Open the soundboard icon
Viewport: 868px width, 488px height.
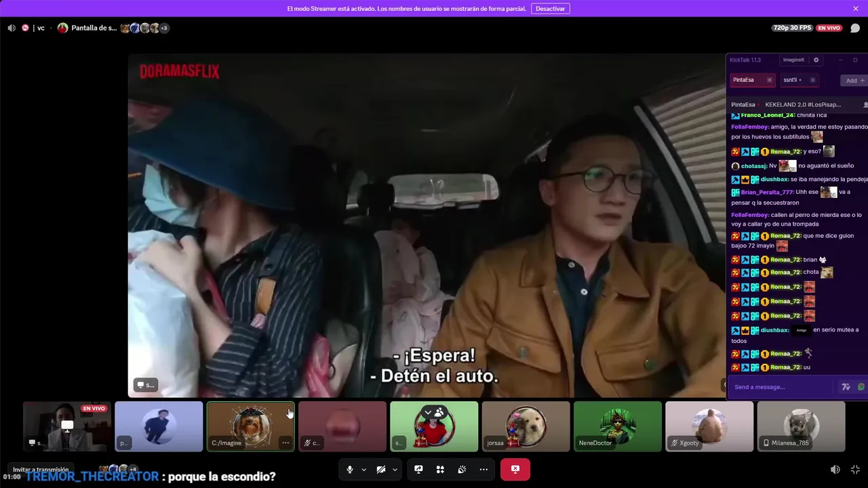coord(462,470)
